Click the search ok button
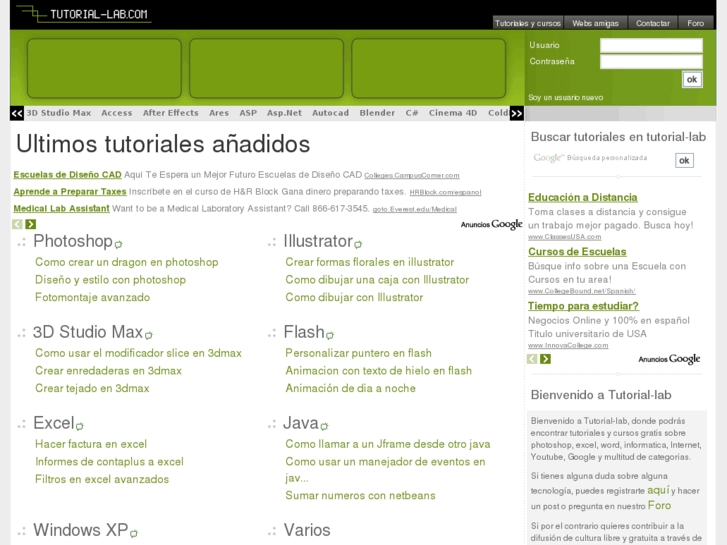 (684, 160)
